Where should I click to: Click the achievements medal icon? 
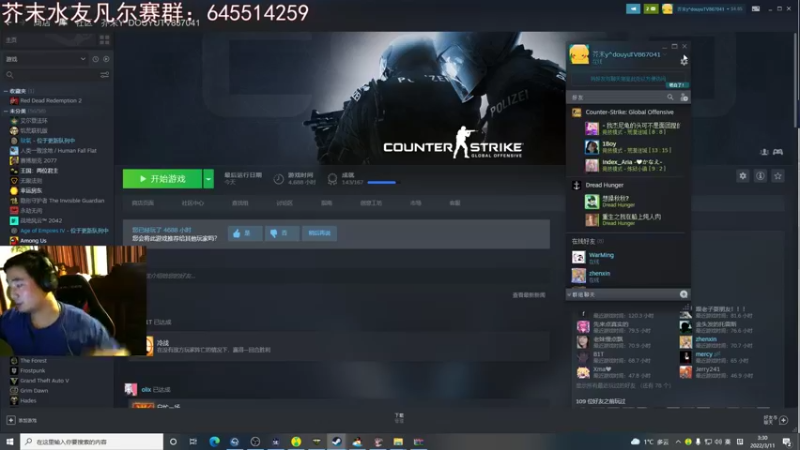pos(332,179)
